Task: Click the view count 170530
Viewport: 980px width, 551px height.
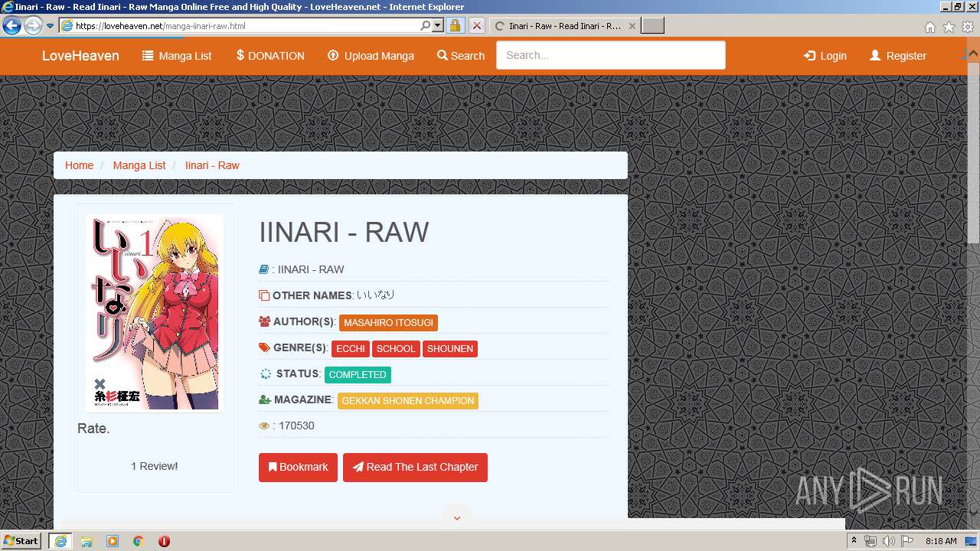Action: pyautogui.click(x=296, y=425)
